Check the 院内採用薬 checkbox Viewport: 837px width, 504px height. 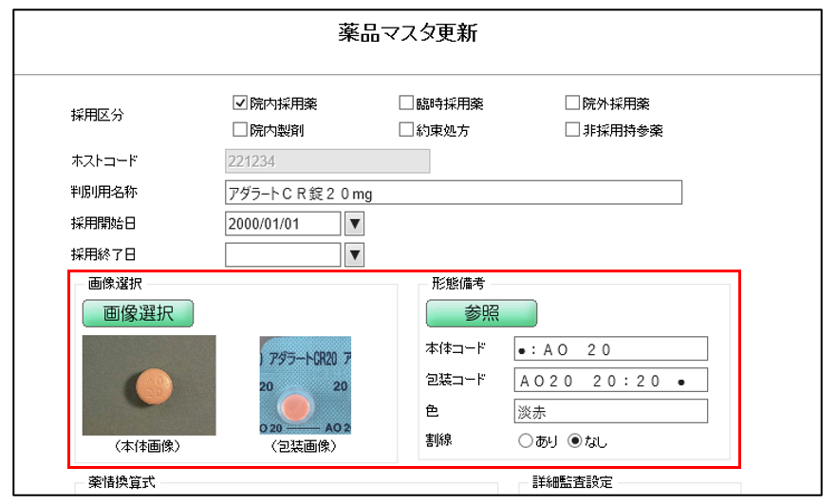click(x=240, y=103)
